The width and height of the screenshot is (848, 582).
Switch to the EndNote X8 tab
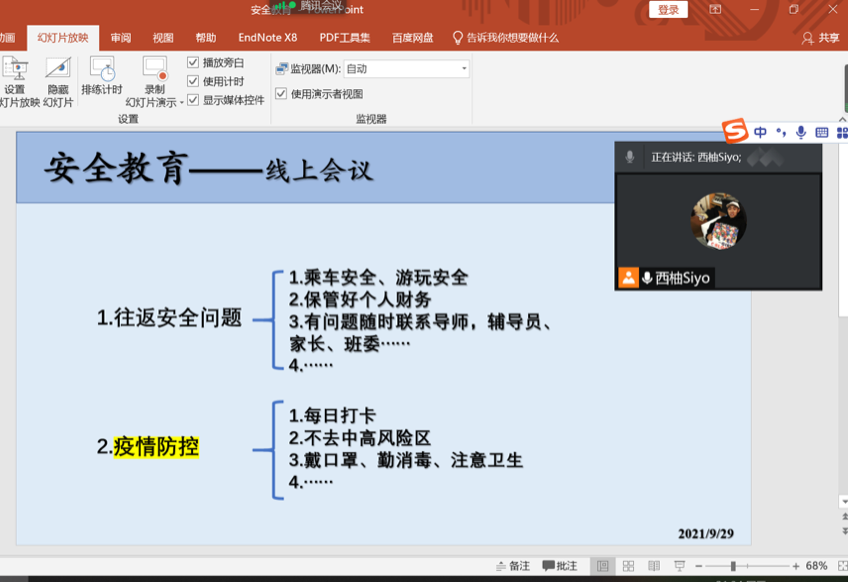pyautogui.click(x=267, y=38)
